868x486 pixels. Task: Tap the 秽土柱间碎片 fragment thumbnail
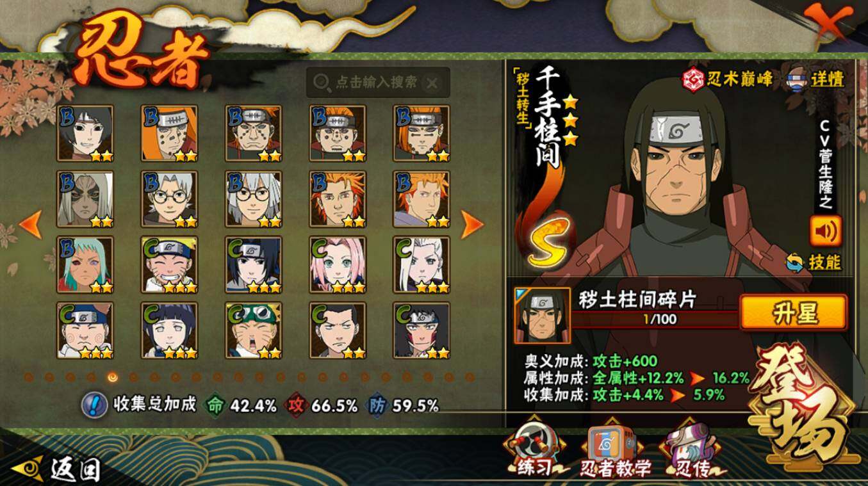pos(542,316)
